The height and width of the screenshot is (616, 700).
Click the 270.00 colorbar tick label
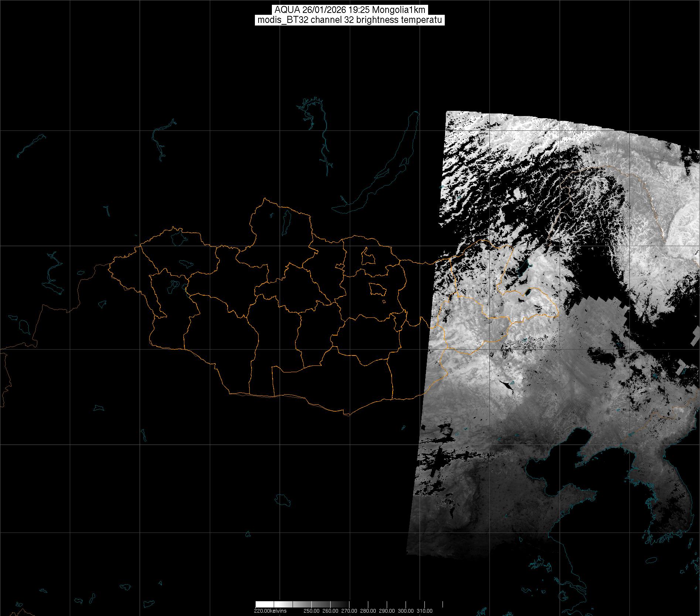349,610
